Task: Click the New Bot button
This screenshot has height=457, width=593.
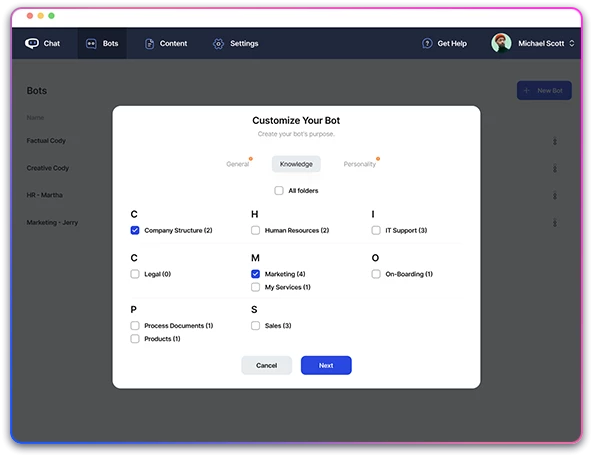Action: pos(544,90)
